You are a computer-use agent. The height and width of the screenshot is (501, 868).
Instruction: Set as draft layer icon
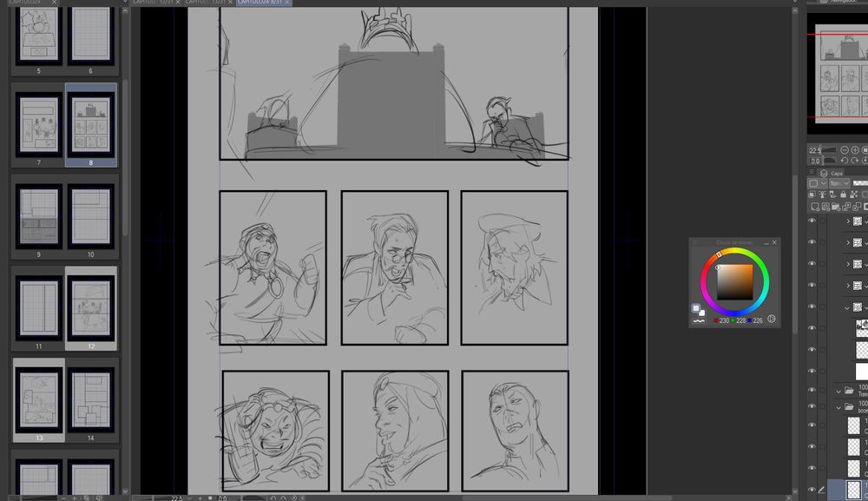832,194
